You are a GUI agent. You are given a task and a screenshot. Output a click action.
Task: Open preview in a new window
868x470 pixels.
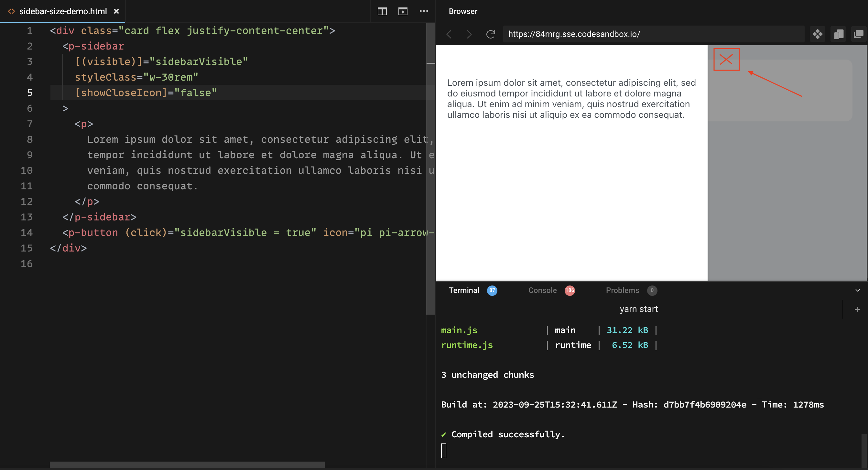click(859, 34)
